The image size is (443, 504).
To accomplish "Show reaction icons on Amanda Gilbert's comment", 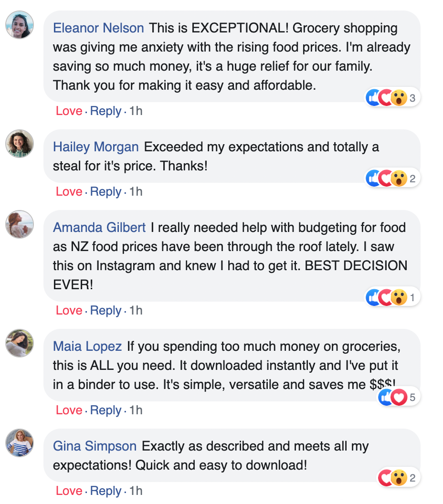I will point(392,298).
